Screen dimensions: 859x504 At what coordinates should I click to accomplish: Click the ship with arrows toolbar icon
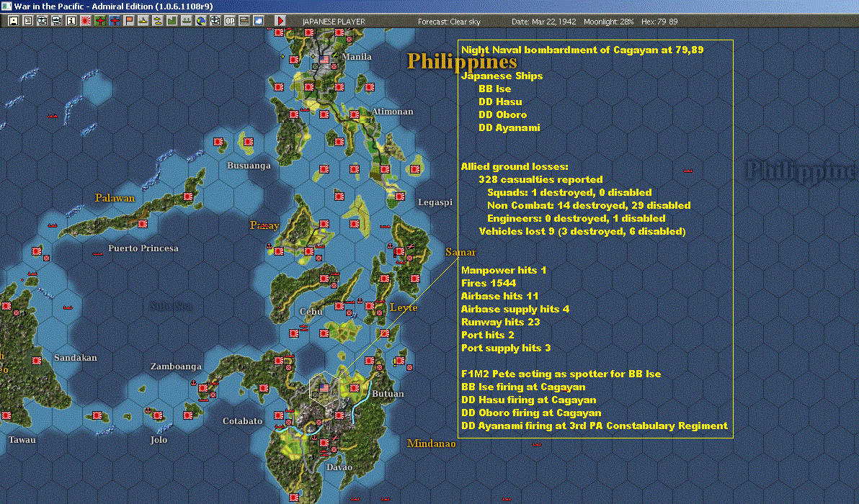[x=186, y=21]
